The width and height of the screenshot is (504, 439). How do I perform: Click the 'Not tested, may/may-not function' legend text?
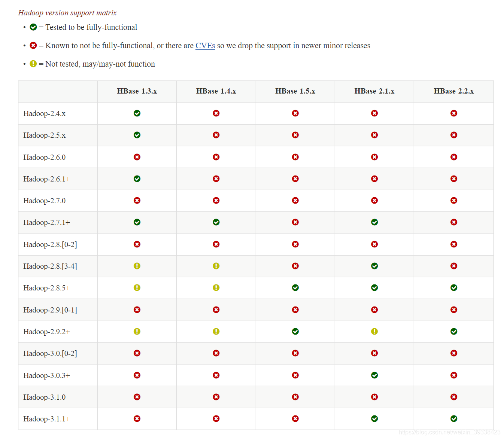[x=100, y=64]
